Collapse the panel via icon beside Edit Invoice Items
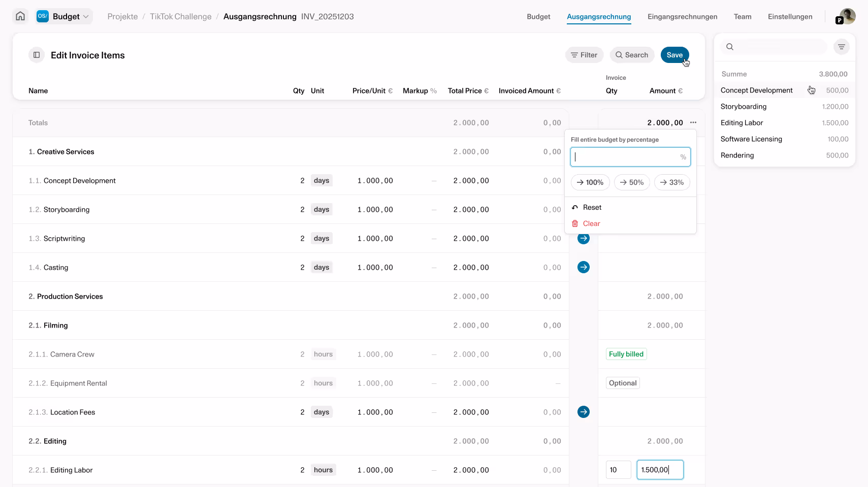The image size is (868, 487). coord(36,55)
